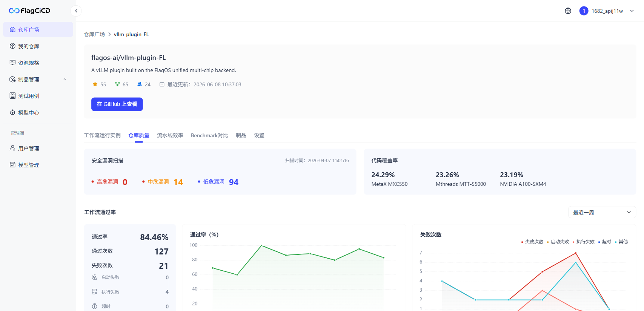Open 我的仓库 in the sidebar

pos(38,46)
